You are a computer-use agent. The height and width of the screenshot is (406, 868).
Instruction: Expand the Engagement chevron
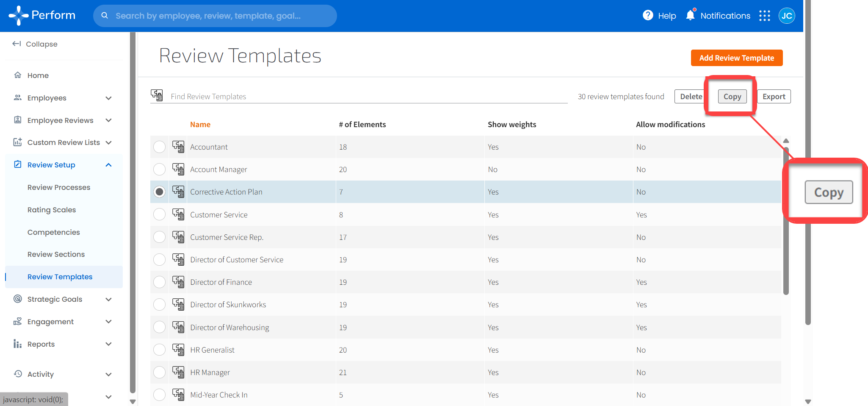108,322
